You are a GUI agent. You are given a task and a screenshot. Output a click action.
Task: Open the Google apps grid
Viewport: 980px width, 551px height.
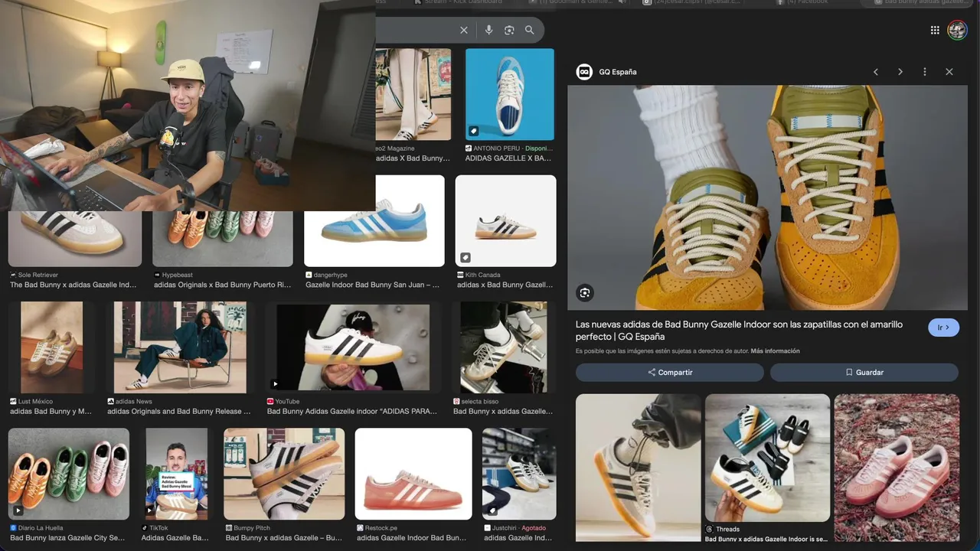935,30
